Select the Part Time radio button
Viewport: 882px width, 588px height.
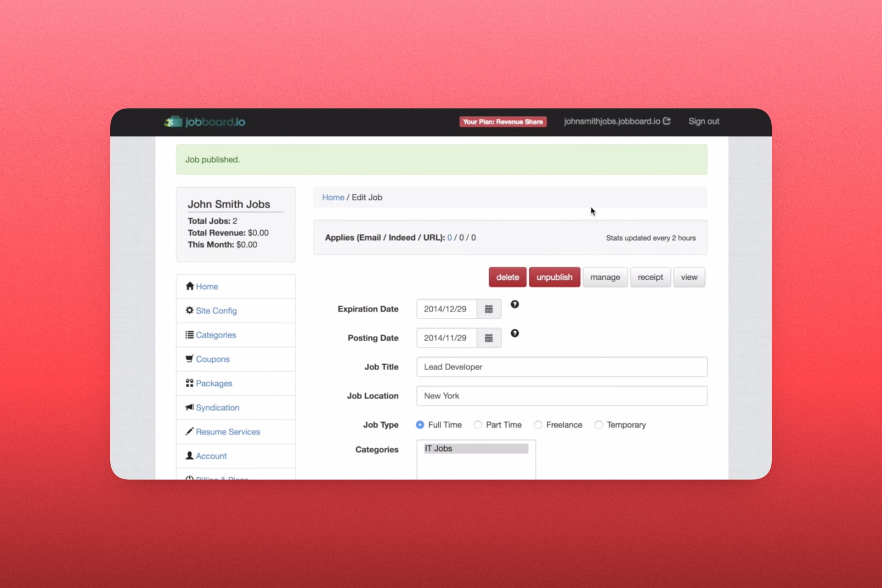[478, 425]
